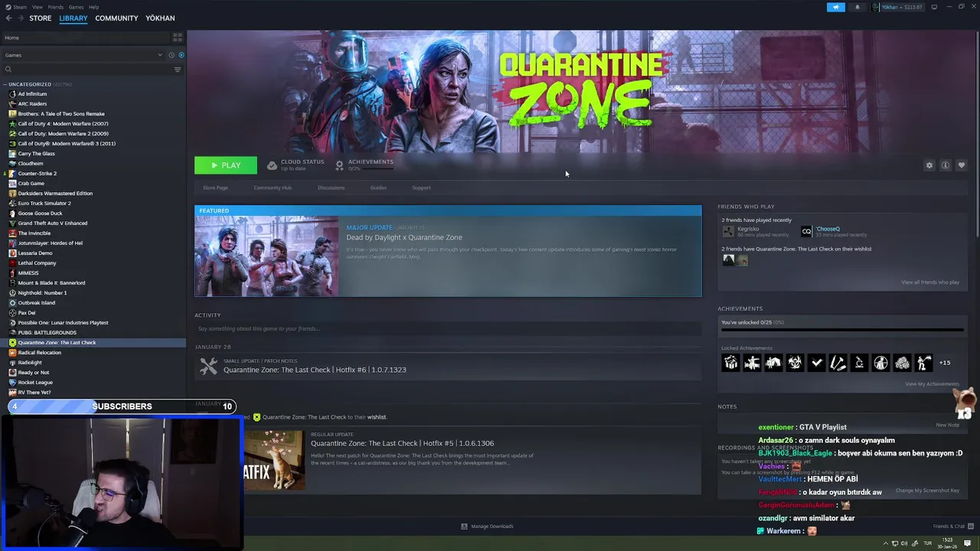Open the wishlist link in activity

(x=377, y=417)
